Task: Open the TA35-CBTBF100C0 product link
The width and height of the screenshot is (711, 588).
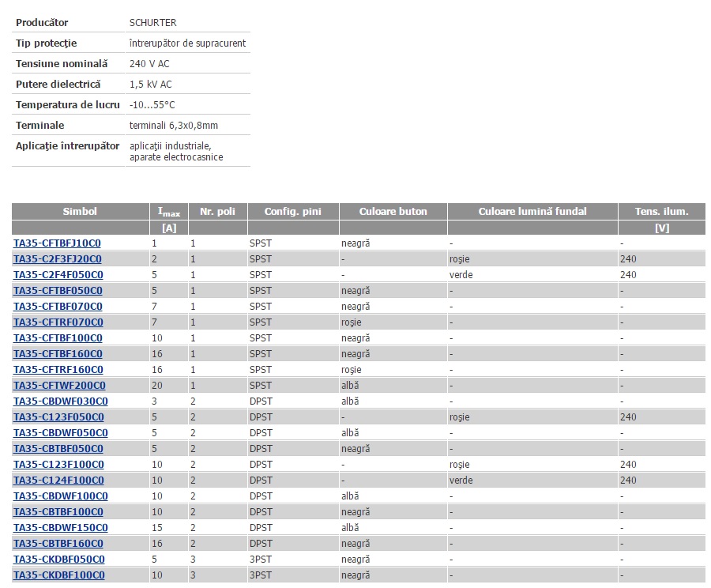Action: (58, 512)
